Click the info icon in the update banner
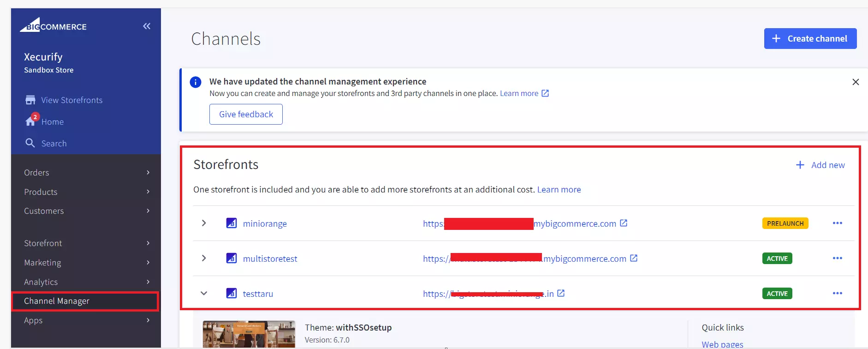This screenshot has width=868, height=349. coord(196,82)
